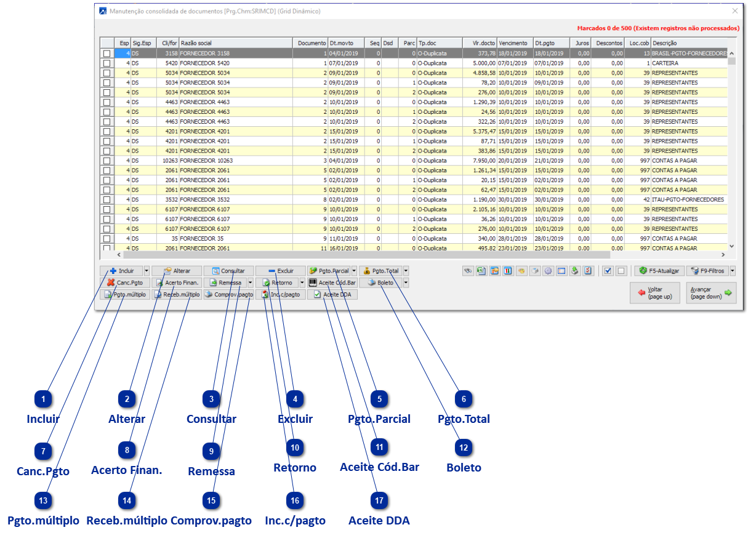Tick the checkbox for FORNECEDOR 10263 row

coord(107,161)
